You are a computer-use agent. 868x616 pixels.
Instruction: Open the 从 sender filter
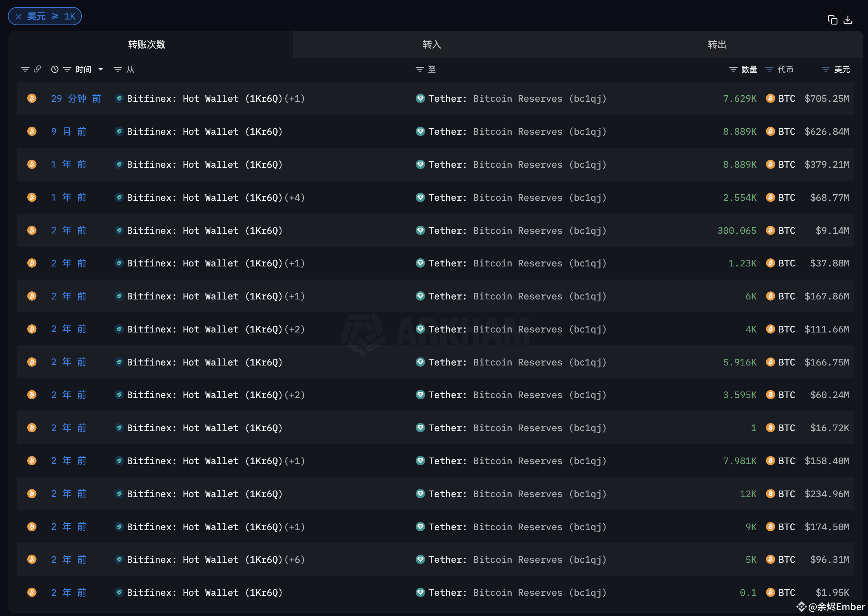[x=118, y=69]
